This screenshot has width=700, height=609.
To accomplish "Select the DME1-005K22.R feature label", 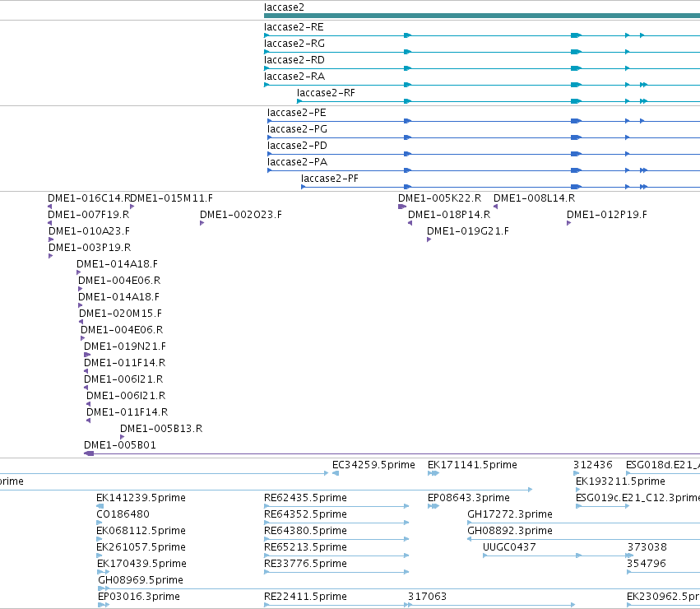I will (x=440, y=198).
